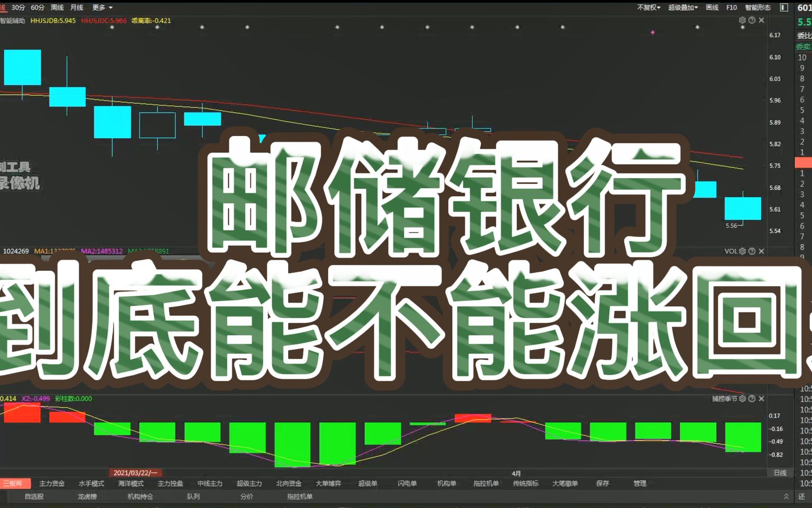
Task: Select the 闪电单 indicator tab
Action: [x=407, y=483]
